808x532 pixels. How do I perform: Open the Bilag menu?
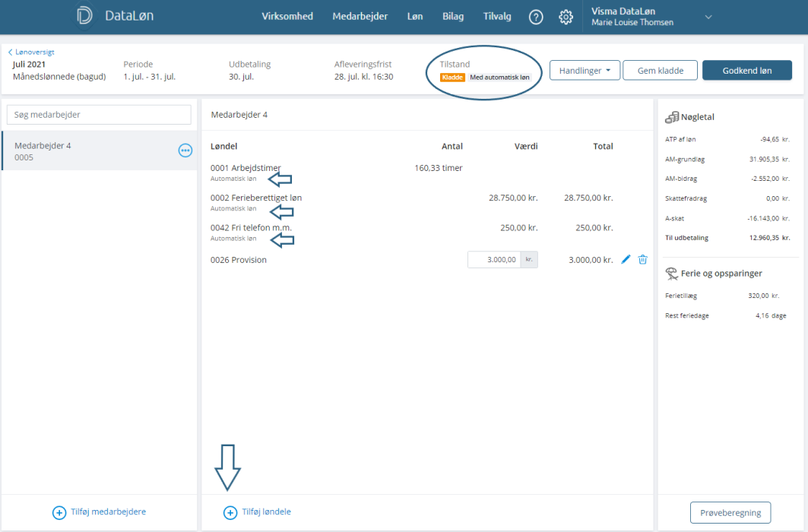[453, 17]
